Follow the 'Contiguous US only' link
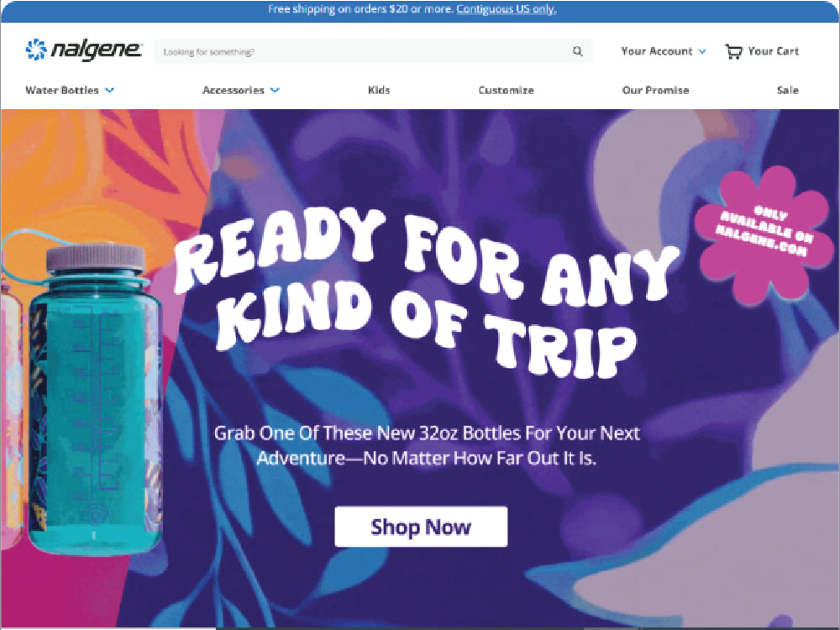840x630 pixels. 507,9
